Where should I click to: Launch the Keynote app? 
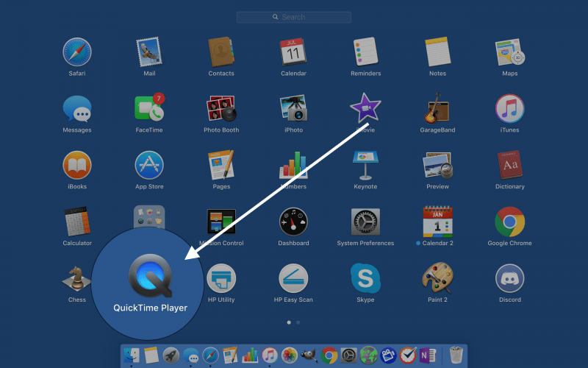point(365,165)
